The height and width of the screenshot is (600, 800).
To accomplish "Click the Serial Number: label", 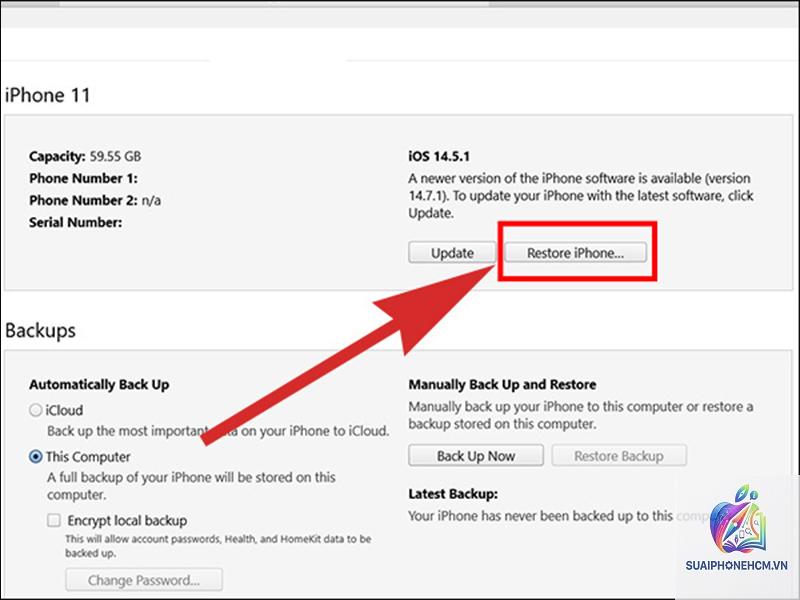I will click(x=76, y=222).
